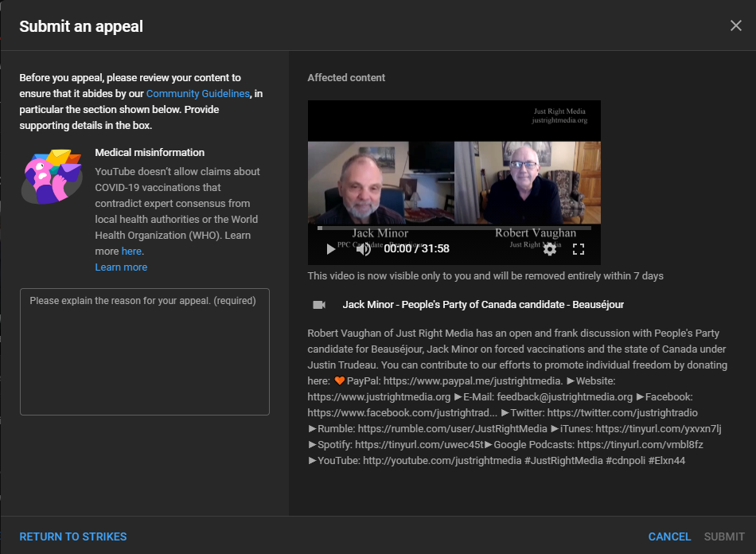This screenshot has width=756, height=554.
Task: Click the 'Submit an appeal' dialog title
Action: pyautogui.click(x=81, y=26)
